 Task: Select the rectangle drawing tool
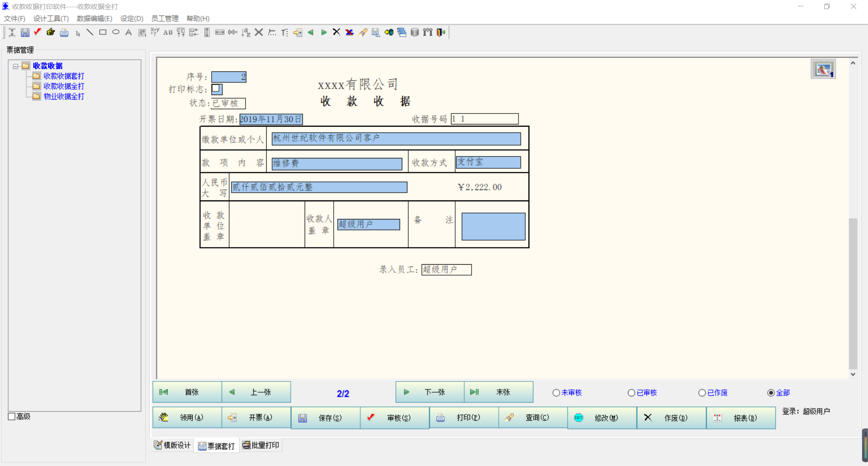tap(103, 32)
